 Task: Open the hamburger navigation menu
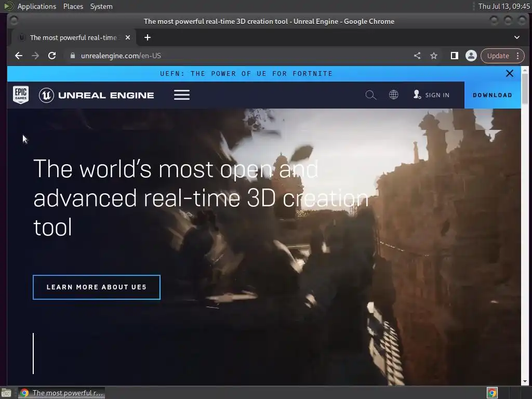182,95
